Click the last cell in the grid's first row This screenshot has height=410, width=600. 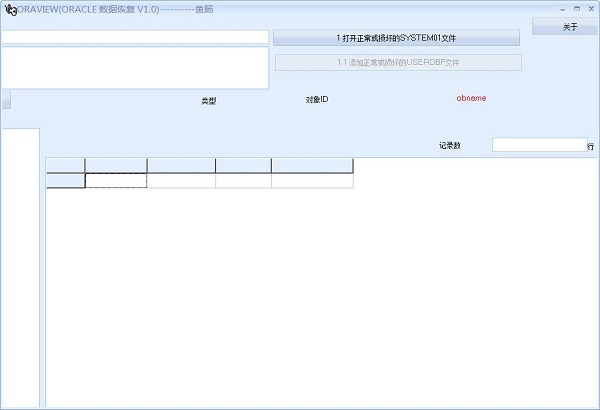(x=312, y=181)
